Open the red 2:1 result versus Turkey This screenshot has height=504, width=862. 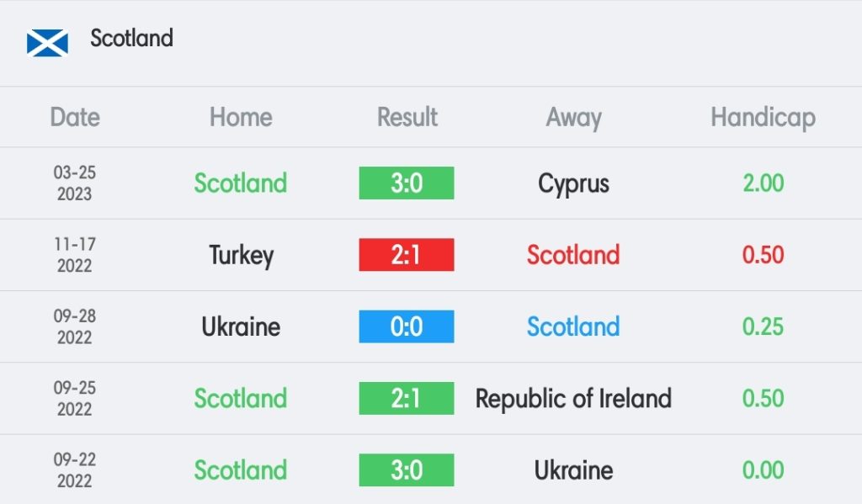[407, 254]
